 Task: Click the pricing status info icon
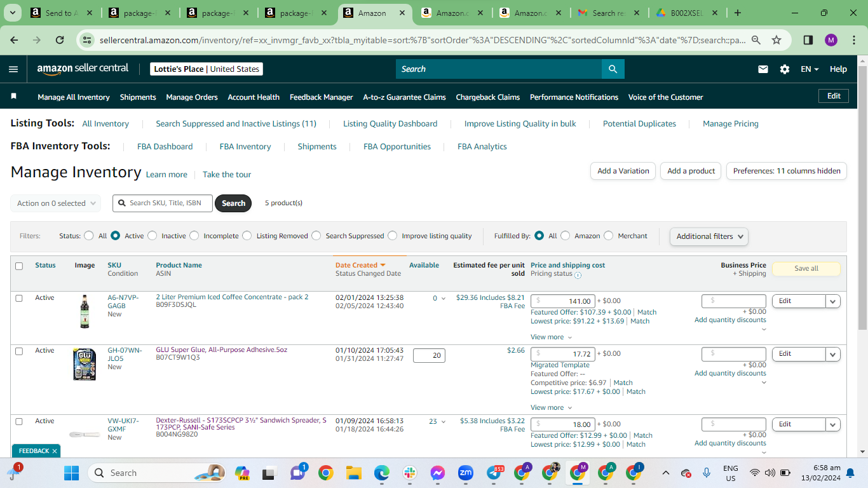[x=578, y=275]
